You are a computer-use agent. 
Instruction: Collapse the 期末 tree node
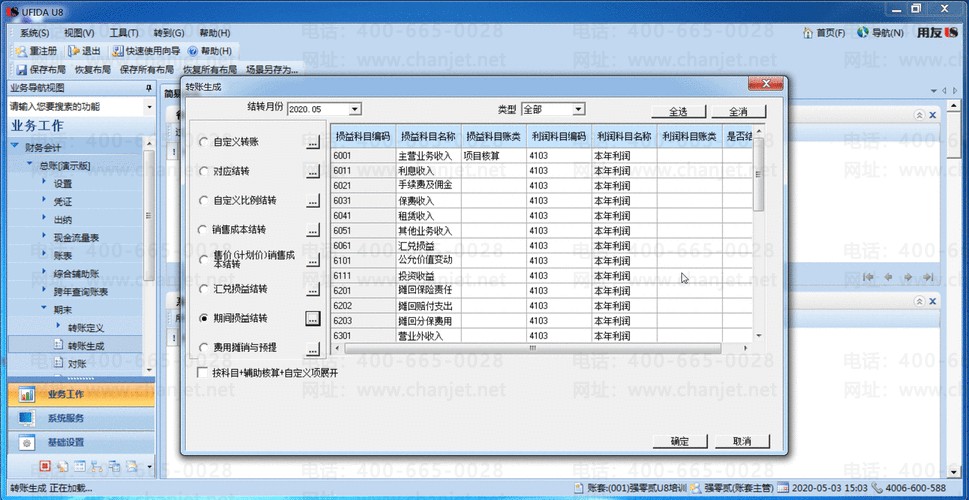(44, 307)
